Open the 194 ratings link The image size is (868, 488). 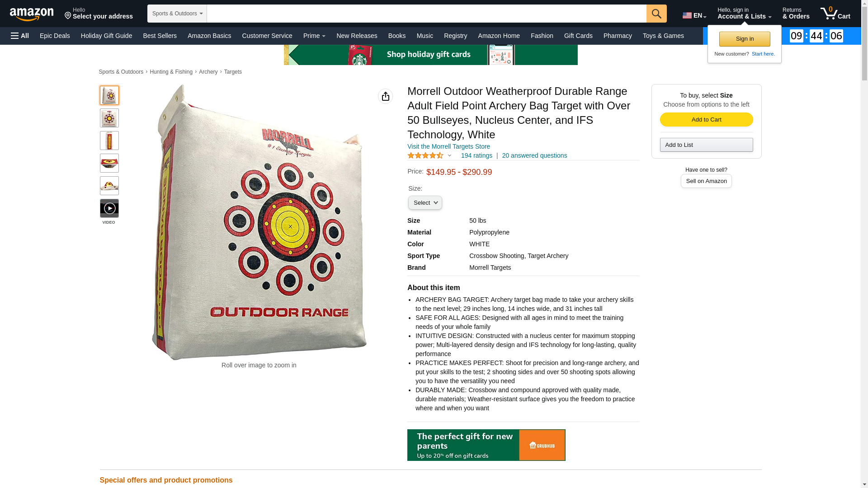pyautogui.click(x=476, y=155)
